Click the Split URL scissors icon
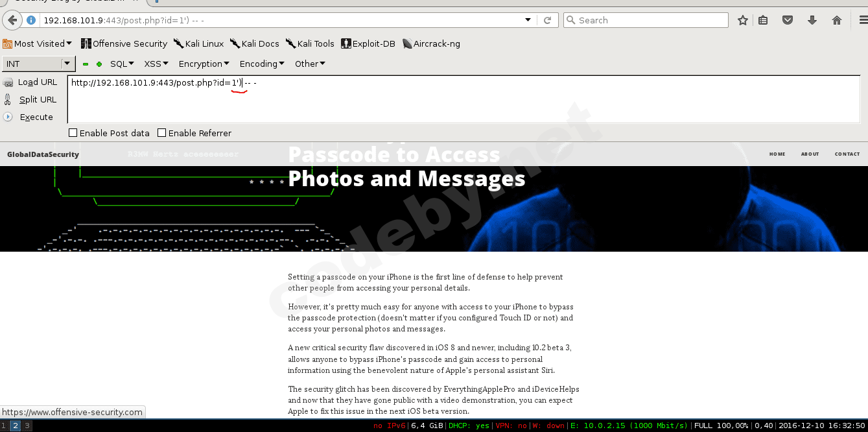 point(8,100)
